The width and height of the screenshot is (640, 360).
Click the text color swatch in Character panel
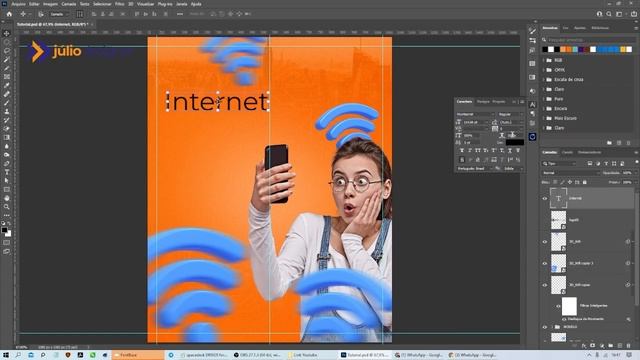click(515, 142)
